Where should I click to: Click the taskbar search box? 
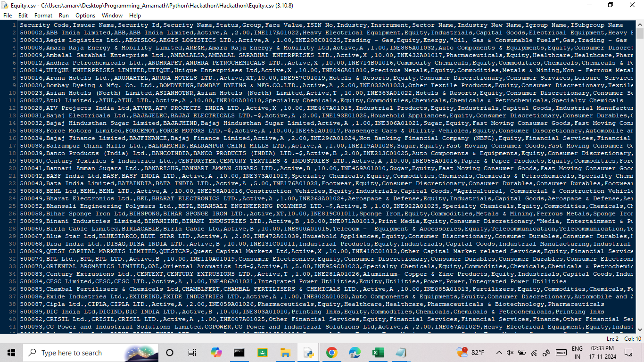click(x=91, y=353)
